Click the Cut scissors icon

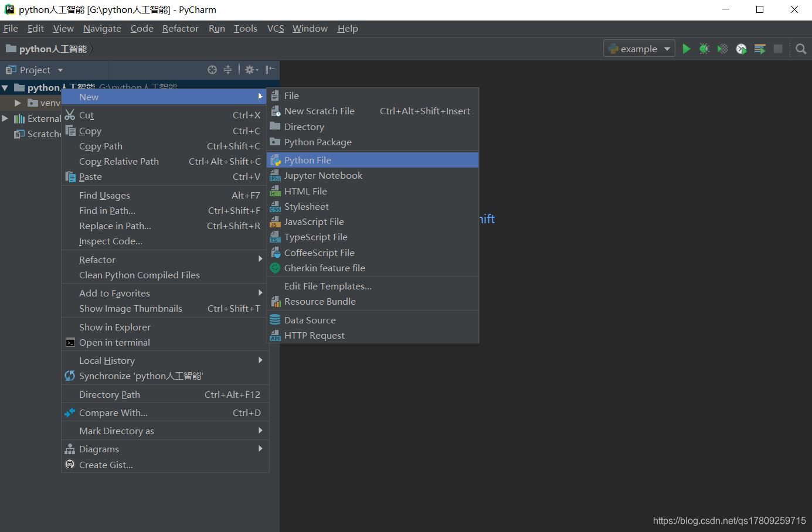(70, 115)
